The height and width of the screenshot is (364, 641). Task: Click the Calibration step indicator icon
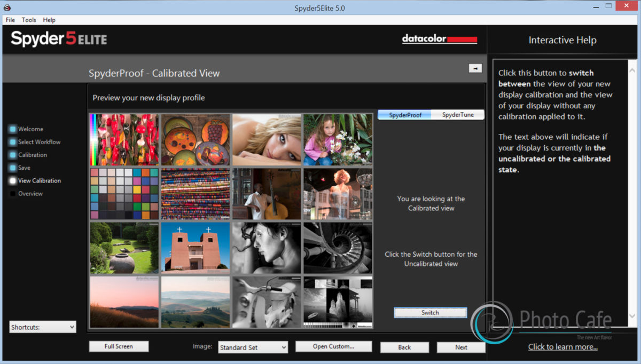tap(13, 155)
